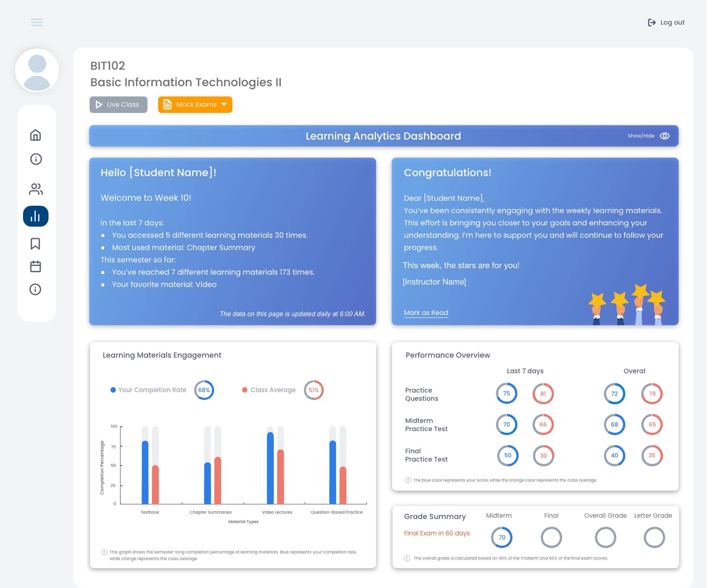The height and width of the screenshot is (588, 707).
Task: Select the analytics bar chart icon
Action: (x=36, y=216)
